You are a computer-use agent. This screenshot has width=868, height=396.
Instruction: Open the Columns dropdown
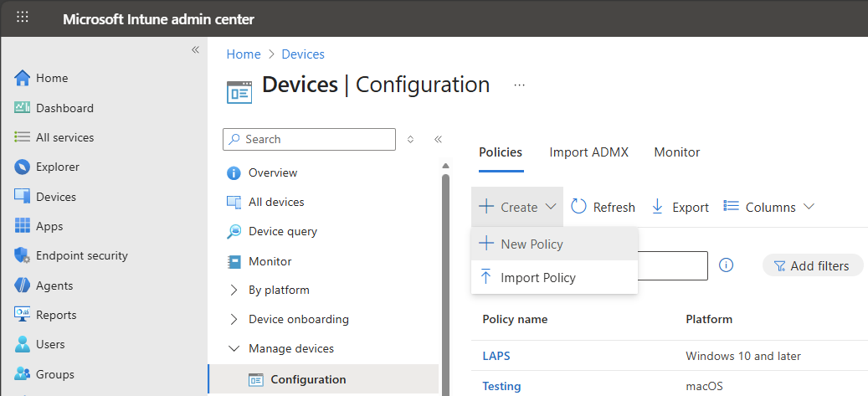(768, 207)
